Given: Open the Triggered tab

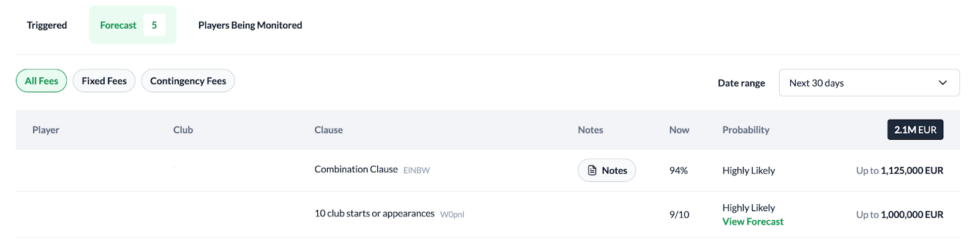Looking at the screenshot, I should click(47, 25).
